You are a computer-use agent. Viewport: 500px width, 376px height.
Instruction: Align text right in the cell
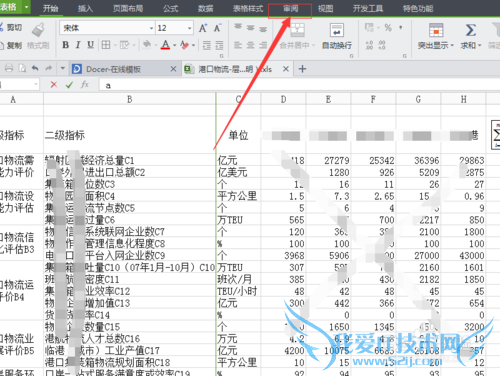(263, 45)
